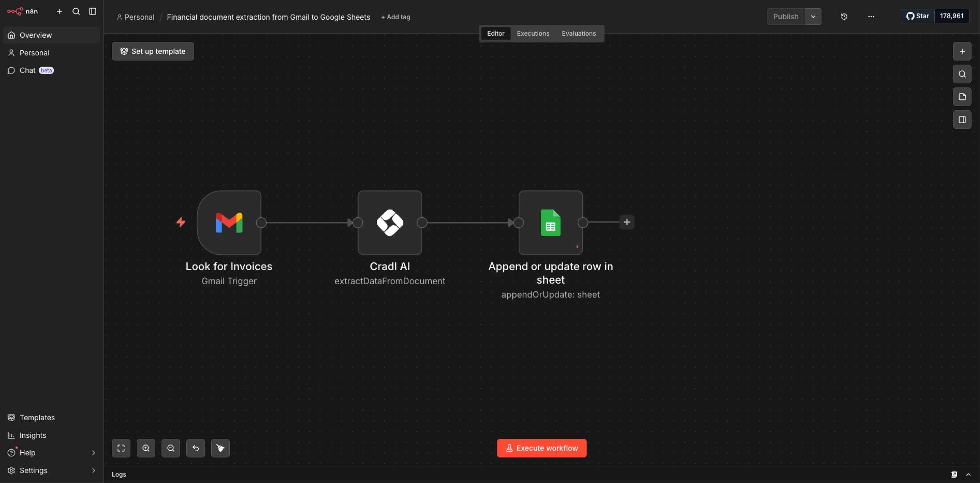The height and width of the screenshot is (483, 980).
Task: Switch to the Executions tab
Action: pyautogui.click(x=532, y=33)
